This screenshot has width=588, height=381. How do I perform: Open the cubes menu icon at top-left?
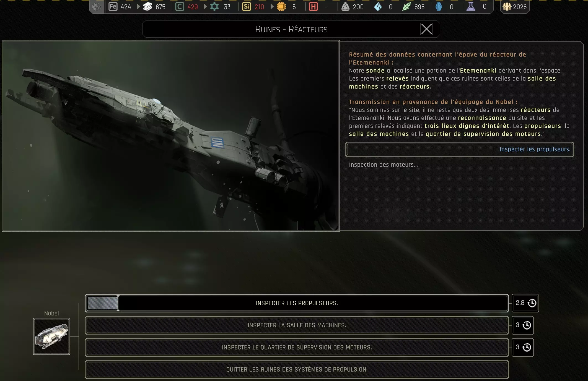(x=97, y=7)
